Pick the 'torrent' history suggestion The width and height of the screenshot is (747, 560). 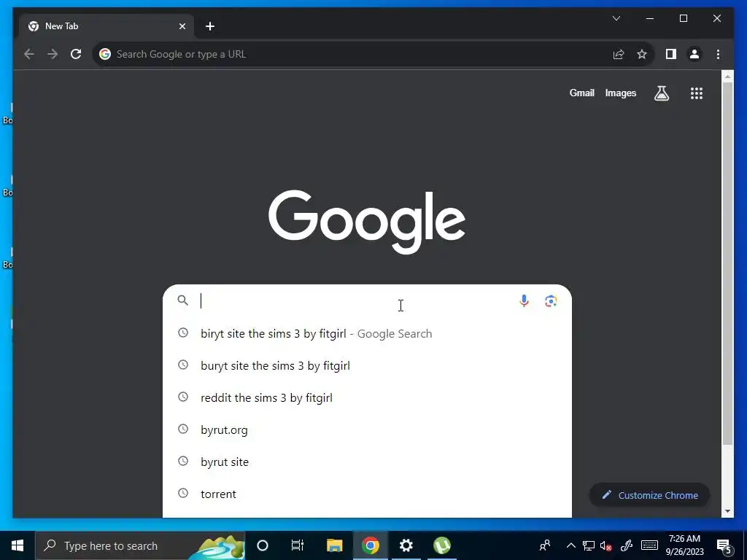point(367,494)
